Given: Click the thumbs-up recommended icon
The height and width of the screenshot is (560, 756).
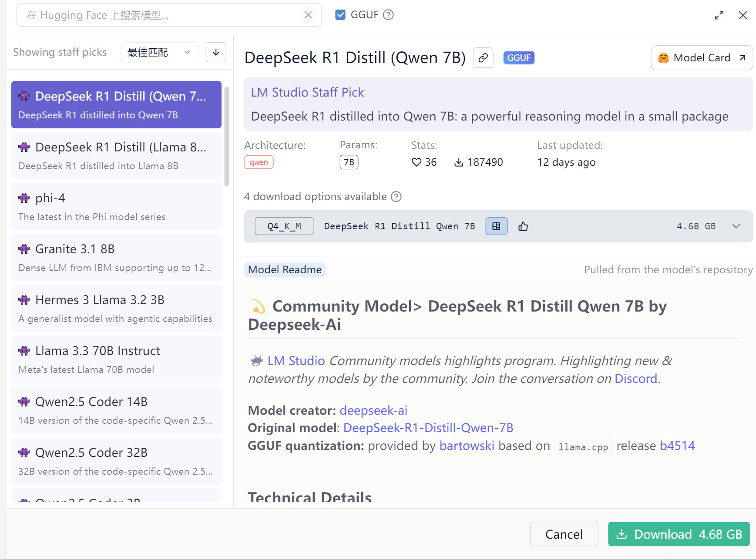Looking at the screenshot, I should click(523, 226).
